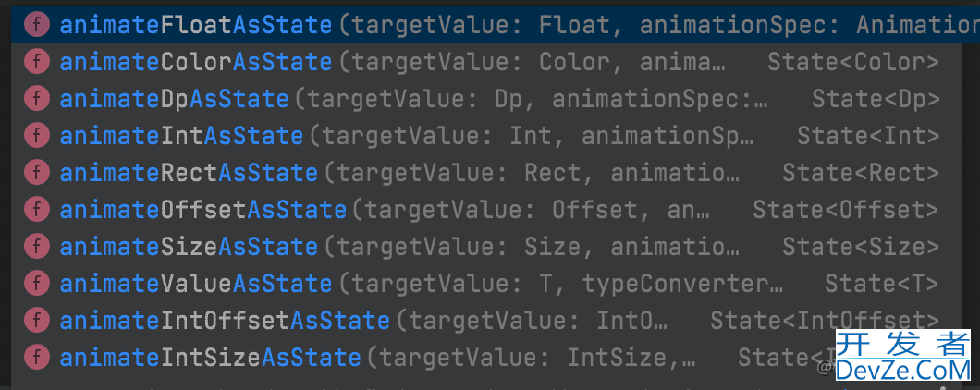This screenshot has height=390, width=980.
Task: Click the function icon beside animateFloatAsState
Action: [37, 25]
